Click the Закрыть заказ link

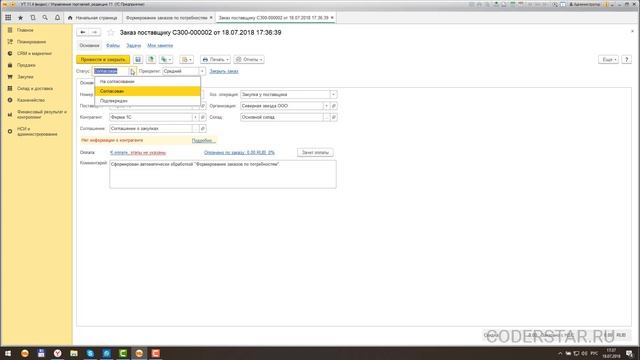coord(224,71)
